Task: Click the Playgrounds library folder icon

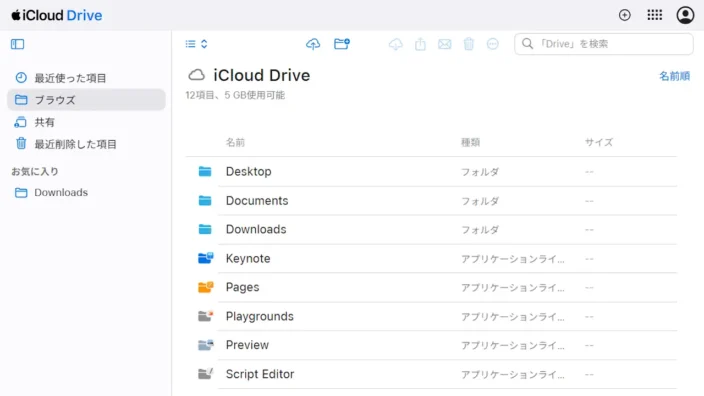Action: pos(206,316)
